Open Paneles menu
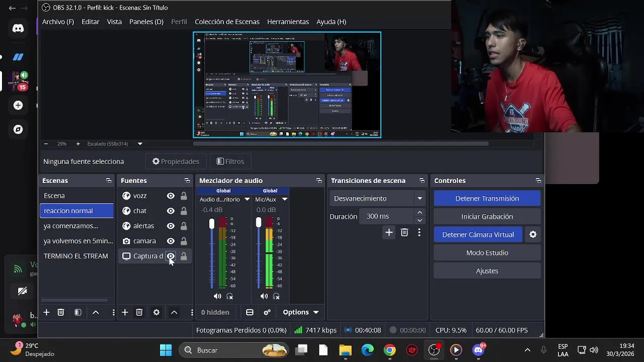 point(146,22)
